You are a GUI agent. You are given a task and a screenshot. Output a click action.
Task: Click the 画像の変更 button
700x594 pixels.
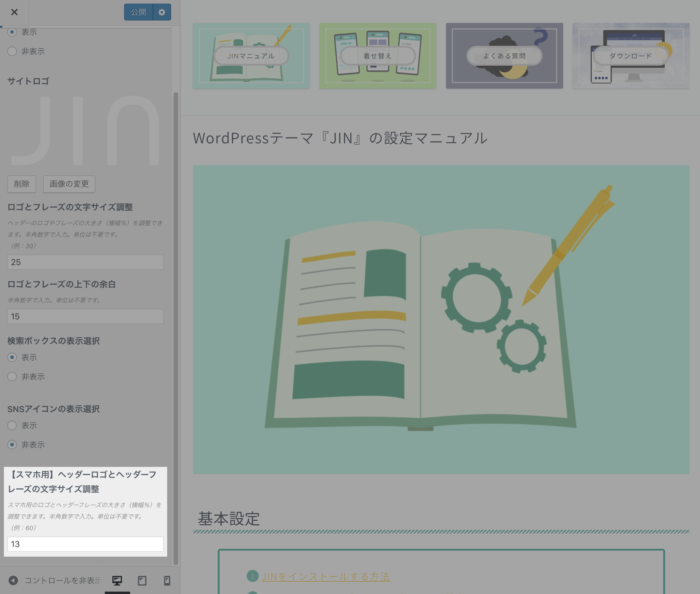(x=69, y=184)
